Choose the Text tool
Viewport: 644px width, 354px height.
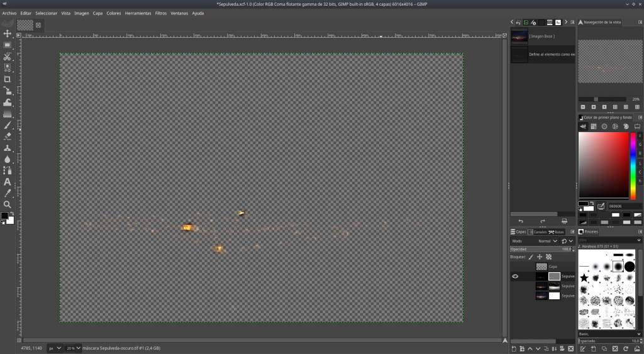click(8, 182)
